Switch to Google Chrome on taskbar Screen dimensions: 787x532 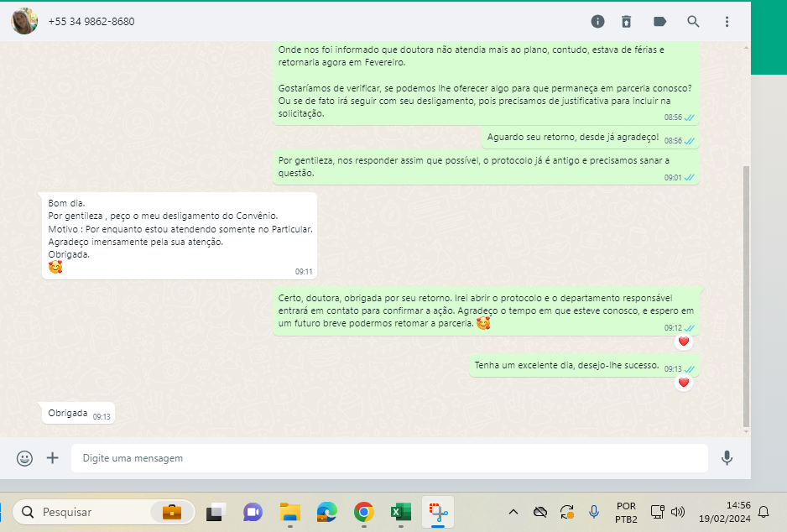364,512
